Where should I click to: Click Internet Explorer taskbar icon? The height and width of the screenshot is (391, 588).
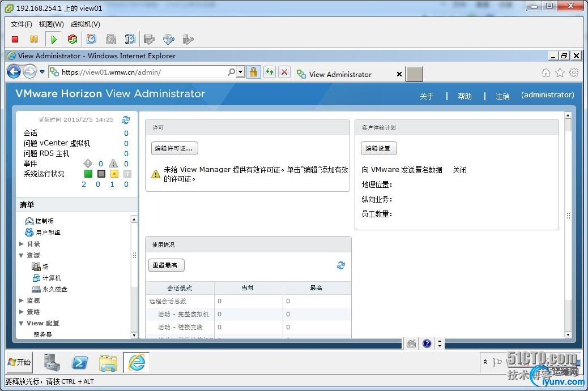coord(137,363)
